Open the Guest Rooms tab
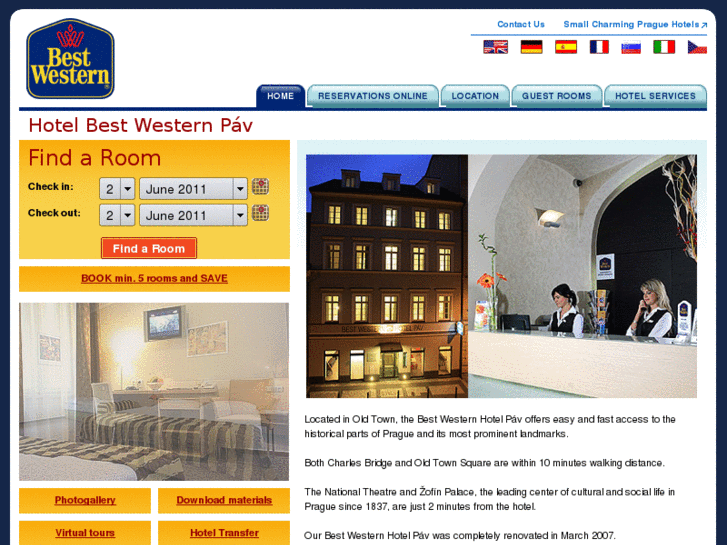The image size is (727, 545). (x=557, y=96)
